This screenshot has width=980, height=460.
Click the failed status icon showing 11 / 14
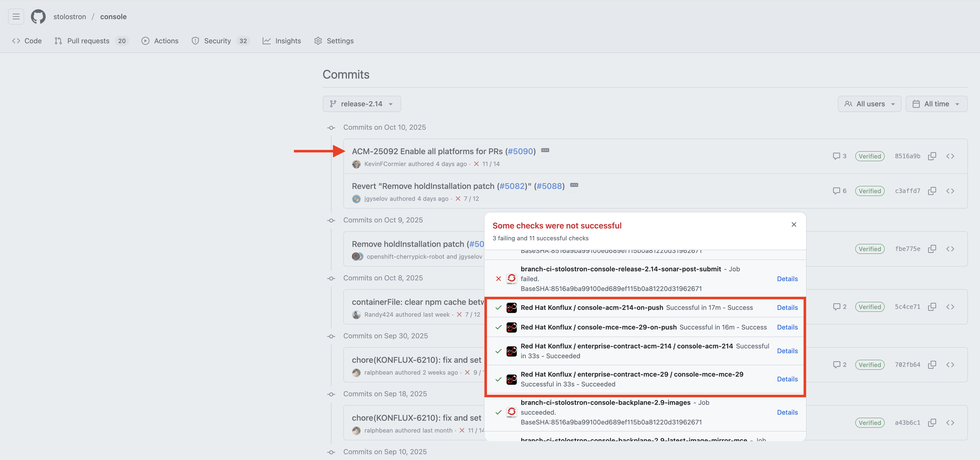coord(476,164)
